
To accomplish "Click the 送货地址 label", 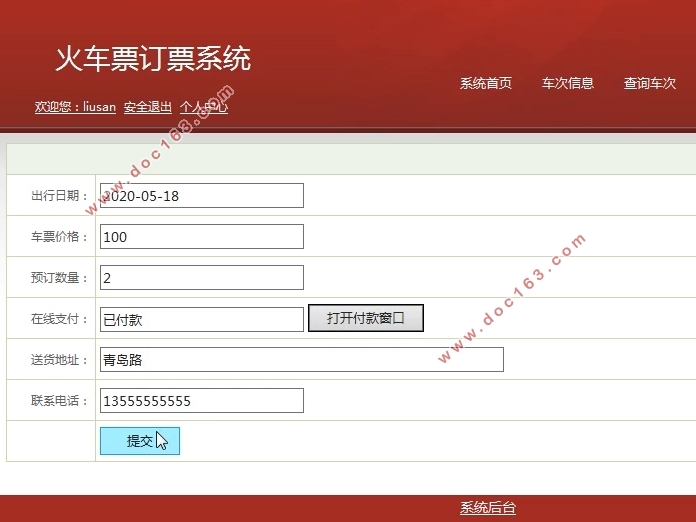I will click(x=59, y=360).
